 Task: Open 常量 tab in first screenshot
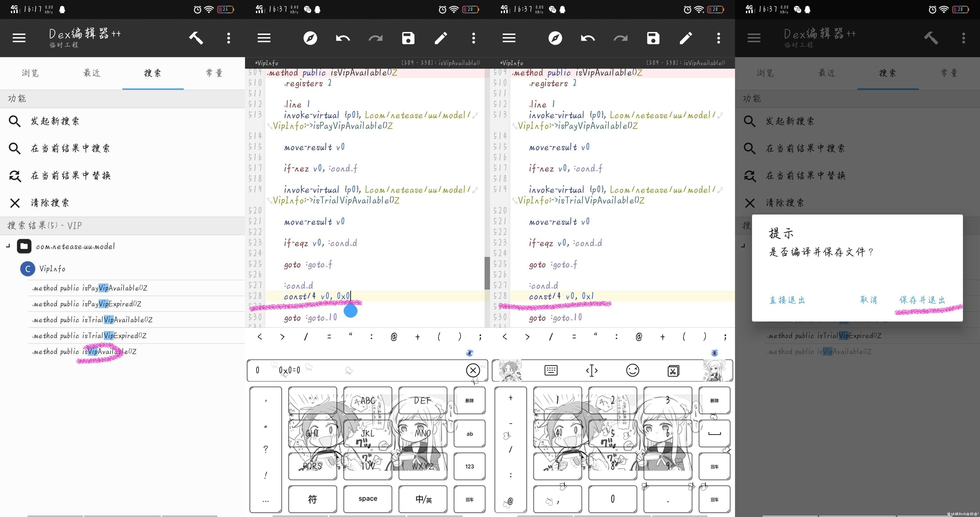tap(214, 73)
